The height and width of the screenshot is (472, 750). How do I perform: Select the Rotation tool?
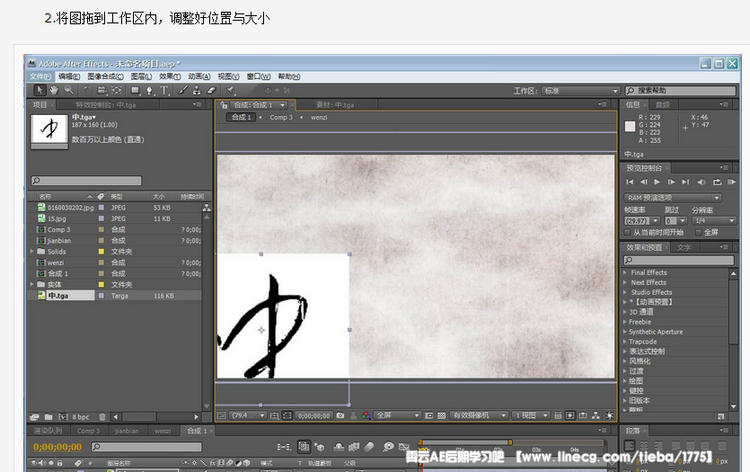87,90
